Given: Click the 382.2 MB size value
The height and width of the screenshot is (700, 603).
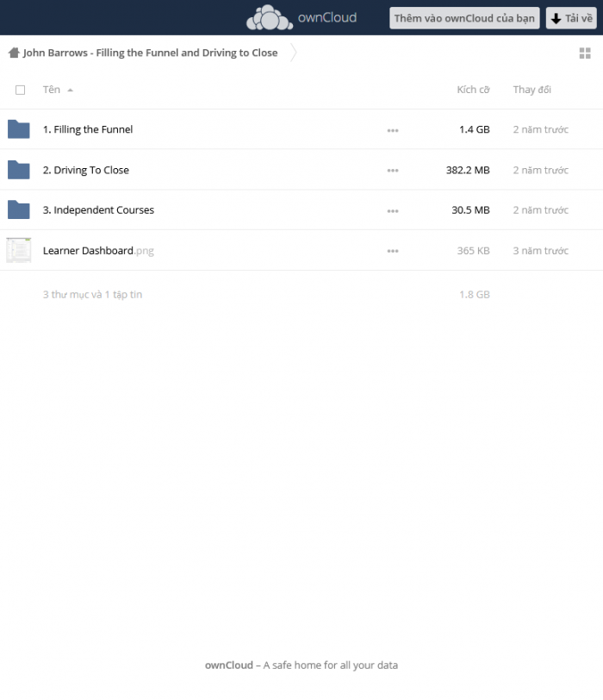Looking at the screenshot, I should click(x=468, y=170).
